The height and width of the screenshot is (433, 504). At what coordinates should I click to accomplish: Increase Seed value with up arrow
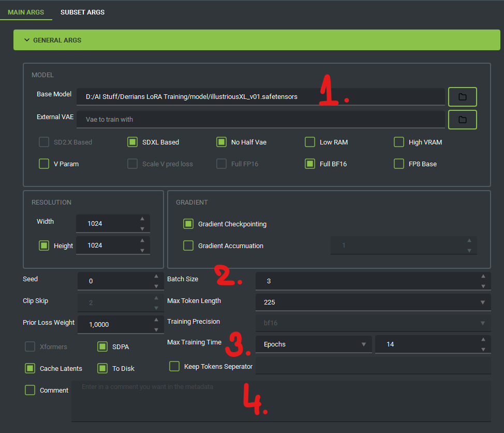coord(156,277)
